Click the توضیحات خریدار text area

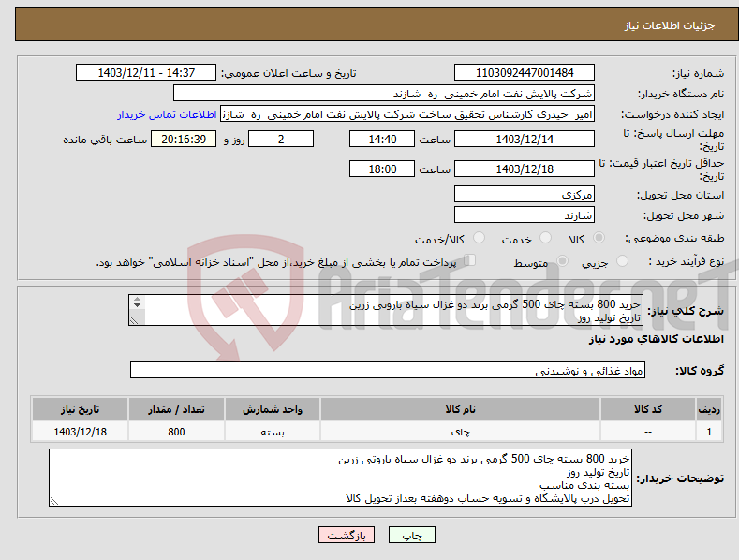(x=340, y=478)
